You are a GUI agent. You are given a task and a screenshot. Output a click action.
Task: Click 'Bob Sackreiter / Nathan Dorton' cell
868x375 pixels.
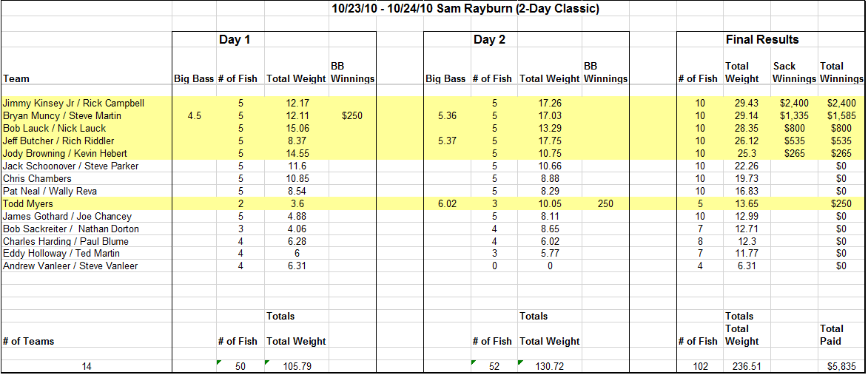coord(71,229)
